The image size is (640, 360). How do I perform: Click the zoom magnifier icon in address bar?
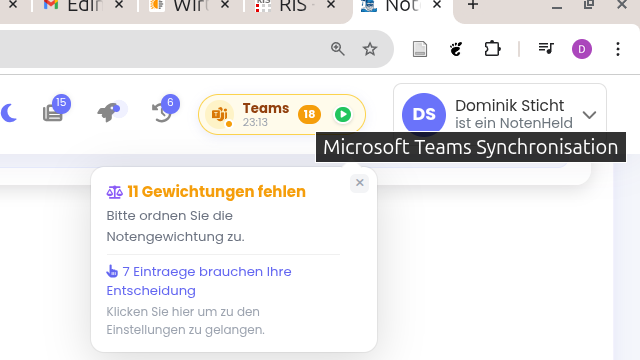338,49
